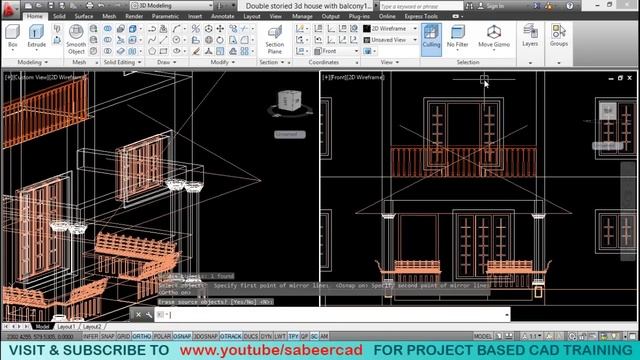
Task: Switch to the Layout2 tab
Action: click(x=92, y=327)
